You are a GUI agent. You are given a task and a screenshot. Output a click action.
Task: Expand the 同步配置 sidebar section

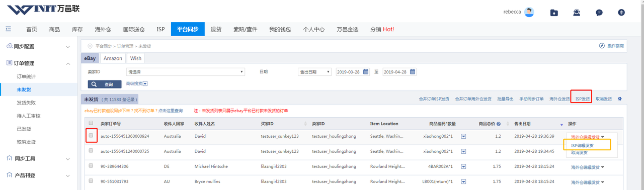pos(68,47)
